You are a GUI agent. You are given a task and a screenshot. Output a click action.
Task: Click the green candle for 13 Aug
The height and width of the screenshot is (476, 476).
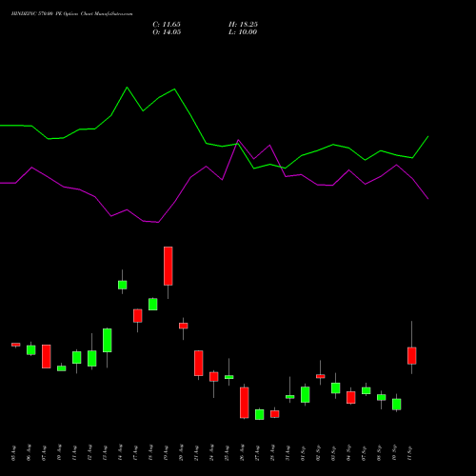click(x=108, y=340)
